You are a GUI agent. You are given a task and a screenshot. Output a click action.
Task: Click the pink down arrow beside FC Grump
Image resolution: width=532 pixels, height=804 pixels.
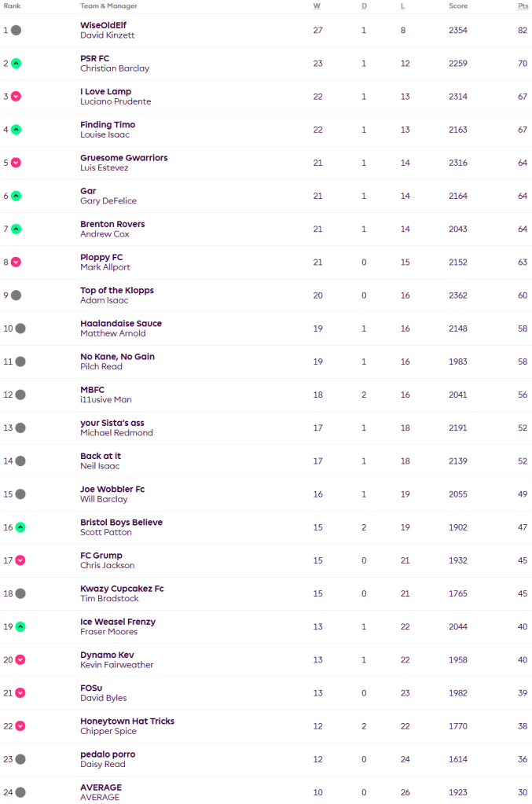click(x=20, y=560)
